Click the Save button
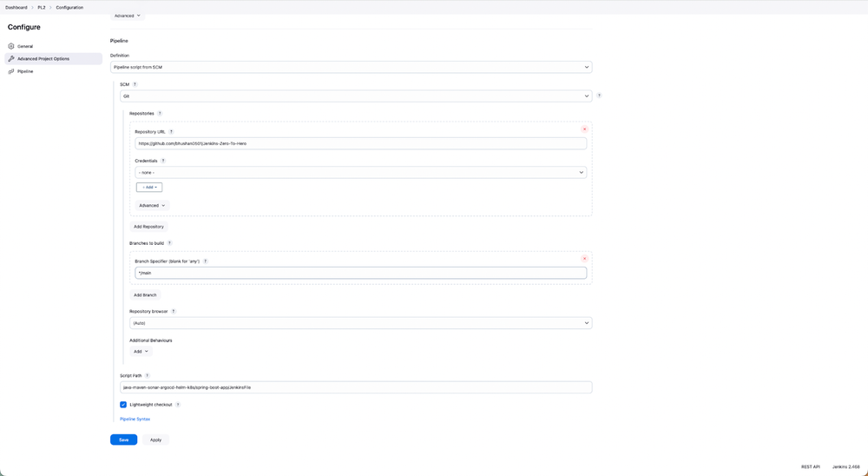The image size is (868, 476). click(x=123, y=440)
